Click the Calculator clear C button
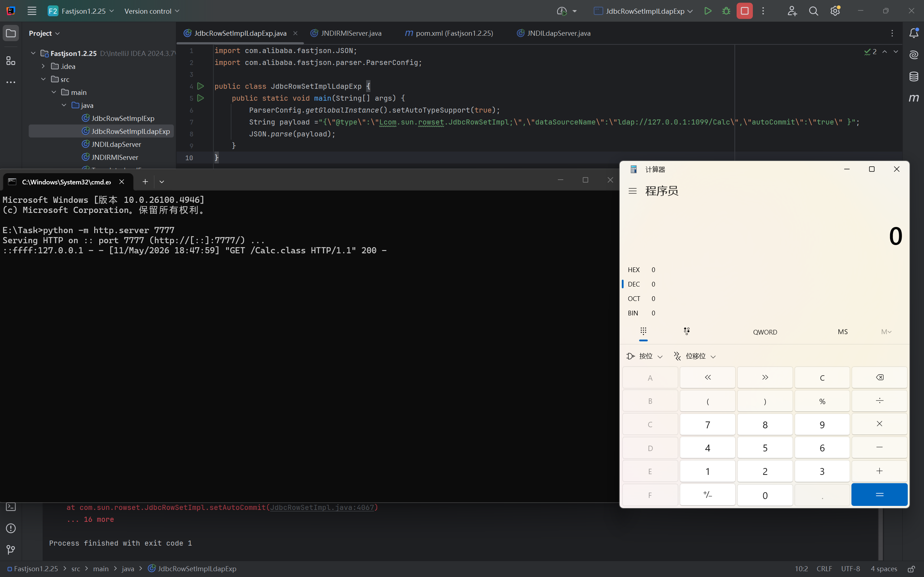Screen dimensions: 924x577 [822, 377]
